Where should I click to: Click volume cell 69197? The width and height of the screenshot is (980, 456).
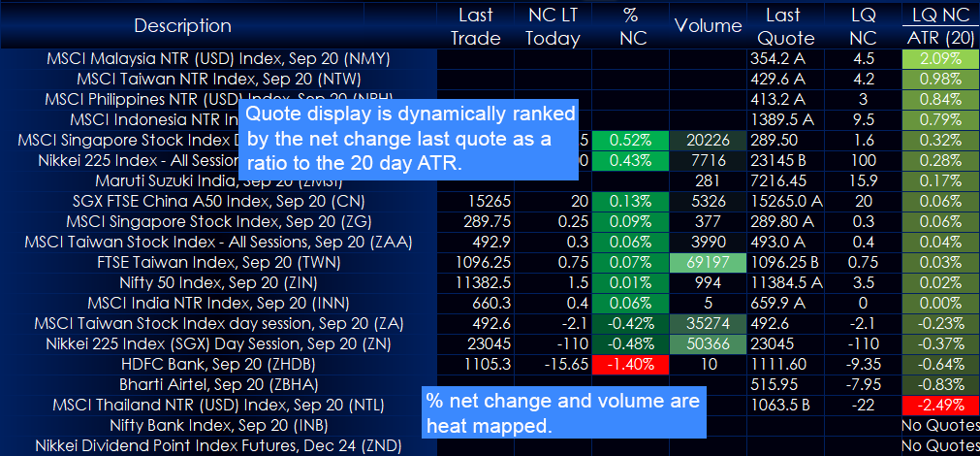click(709, 262)
